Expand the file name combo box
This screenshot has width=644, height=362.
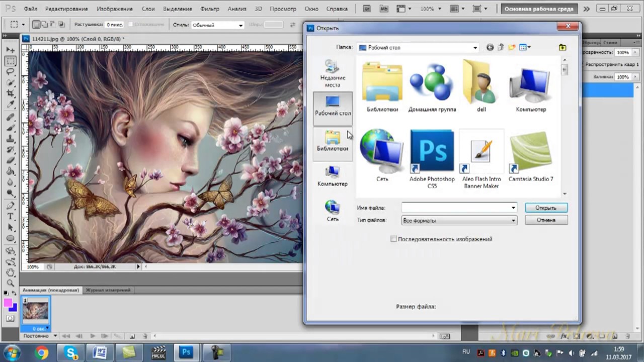(513, 208)
